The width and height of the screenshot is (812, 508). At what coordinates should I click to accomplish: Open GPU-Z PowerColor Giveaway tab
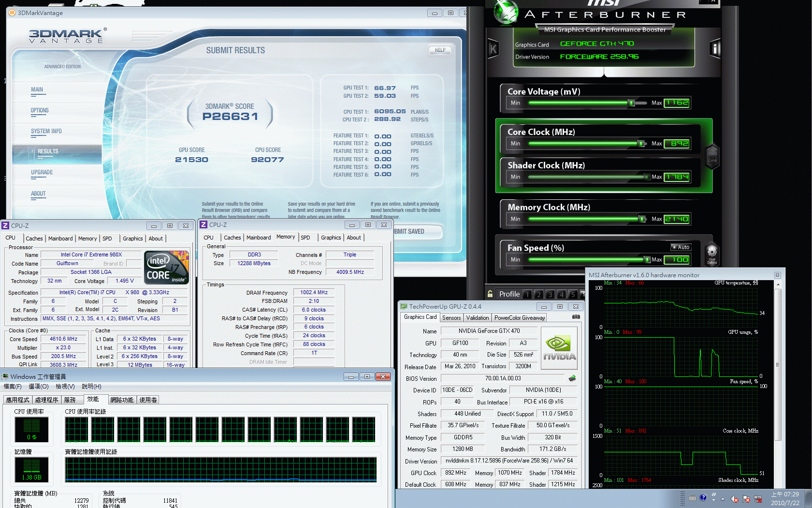[x=520, y=318]
